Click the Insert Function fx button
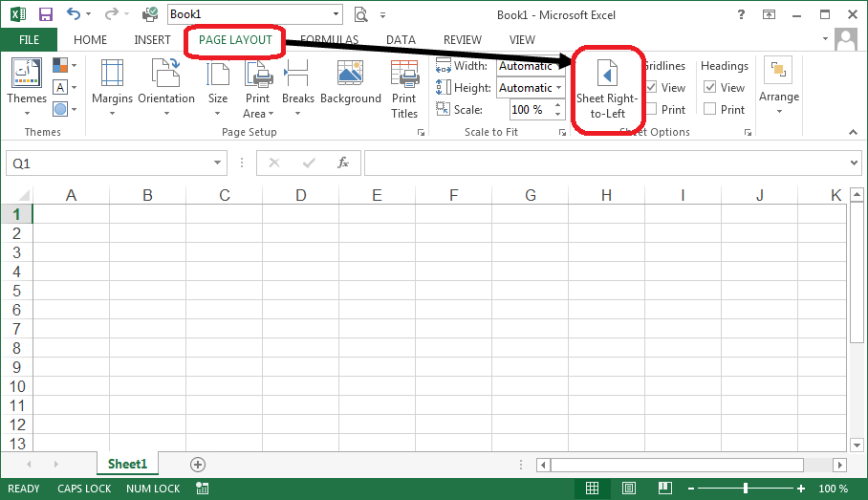This screenshot has width=868, height=500. tap(343, 163)
